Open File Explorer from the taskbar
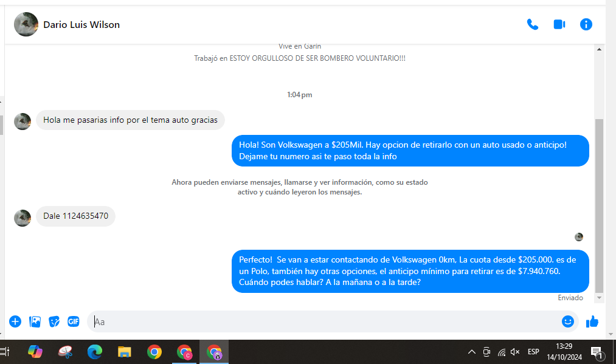Viewport: 616px width, 364px height. click(x=125, y=352)
